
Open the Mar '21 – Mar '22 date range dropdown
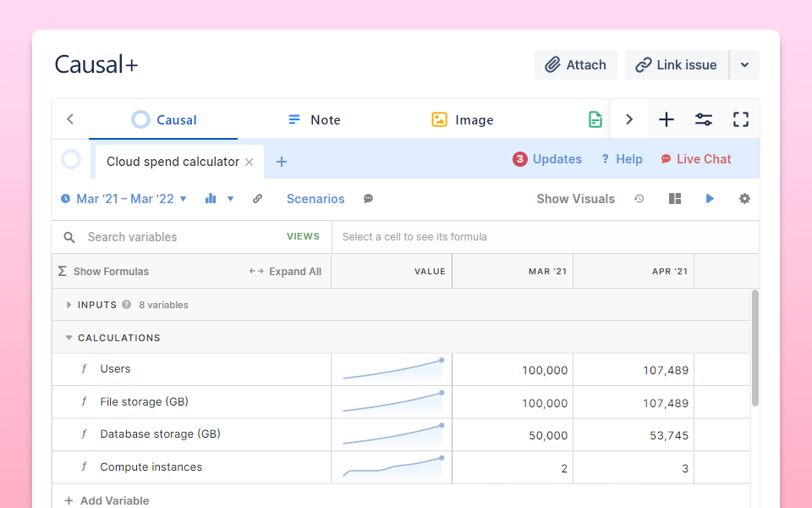tap(123, 199)
